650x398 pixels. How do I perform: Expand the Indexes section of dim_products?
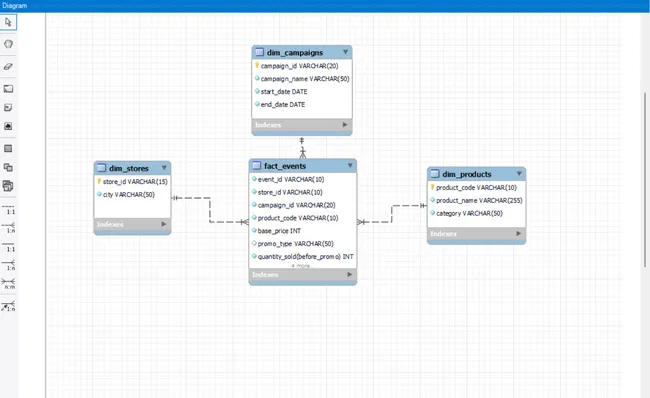click(519, 233)
